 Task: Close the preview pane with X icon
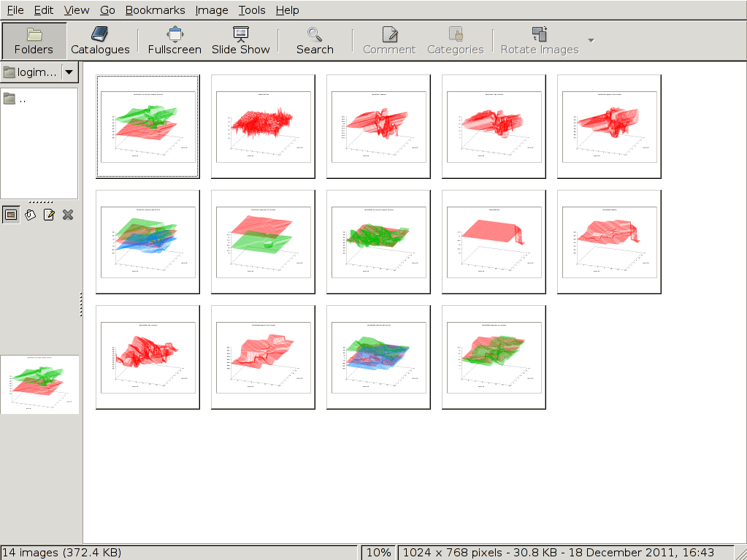point(68,215)
